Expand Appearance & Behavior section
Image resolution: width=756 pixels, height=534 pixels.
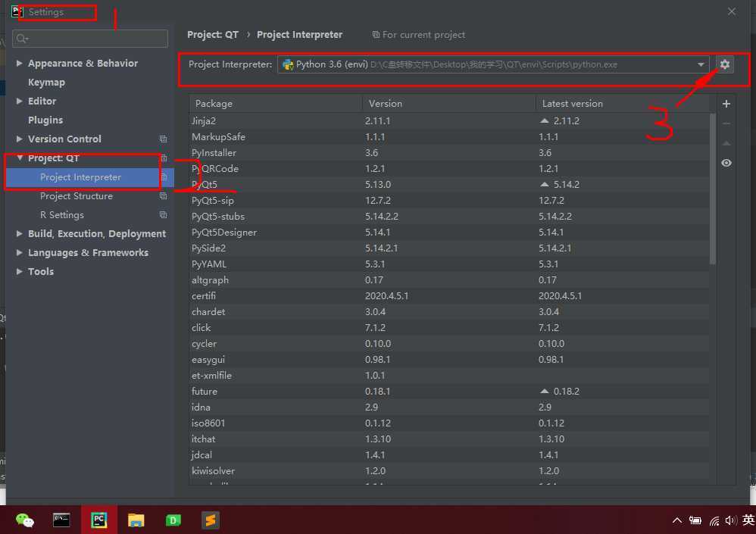coord(19,63)
